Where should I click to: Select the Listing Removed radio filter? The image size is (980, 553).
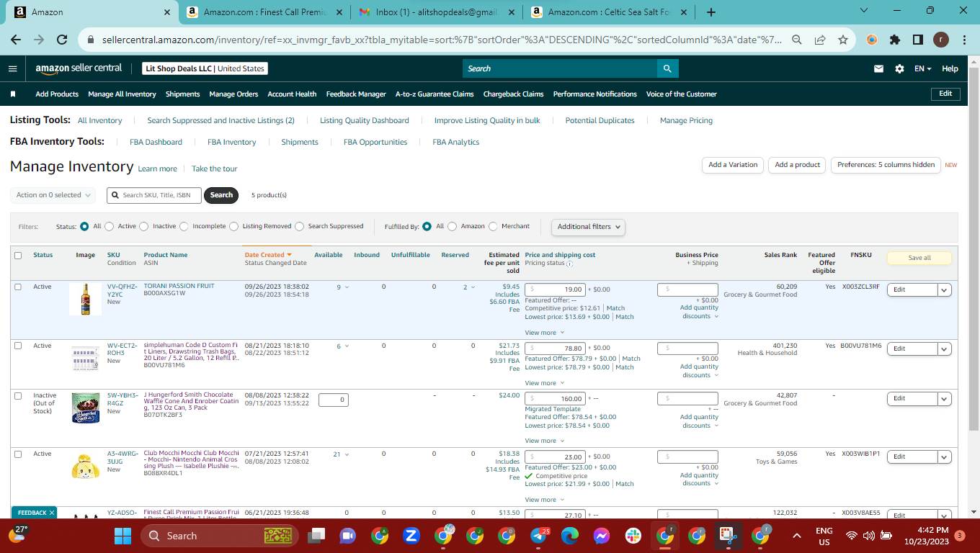pyautogui.click(x=234, y=226)
